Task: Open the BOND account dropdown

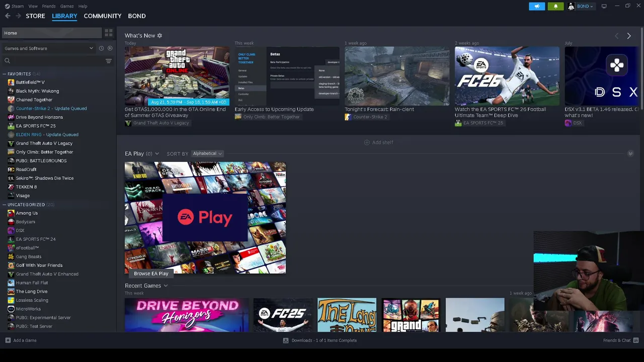Action: [581, 6]
